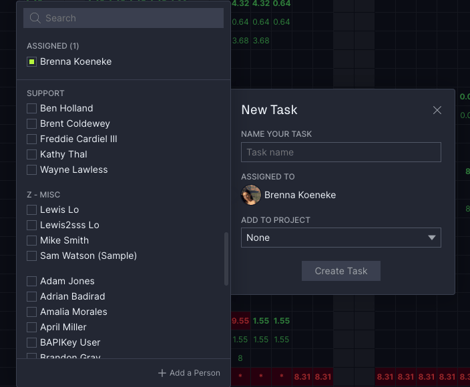
Task: Click into the people Search field
Action: pyautogui.click(x=123, y=18)
